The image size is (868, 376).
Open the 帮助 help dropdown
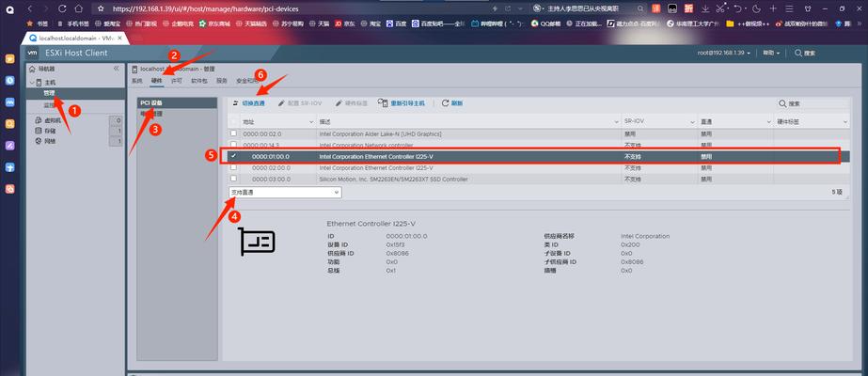[771, 53]
